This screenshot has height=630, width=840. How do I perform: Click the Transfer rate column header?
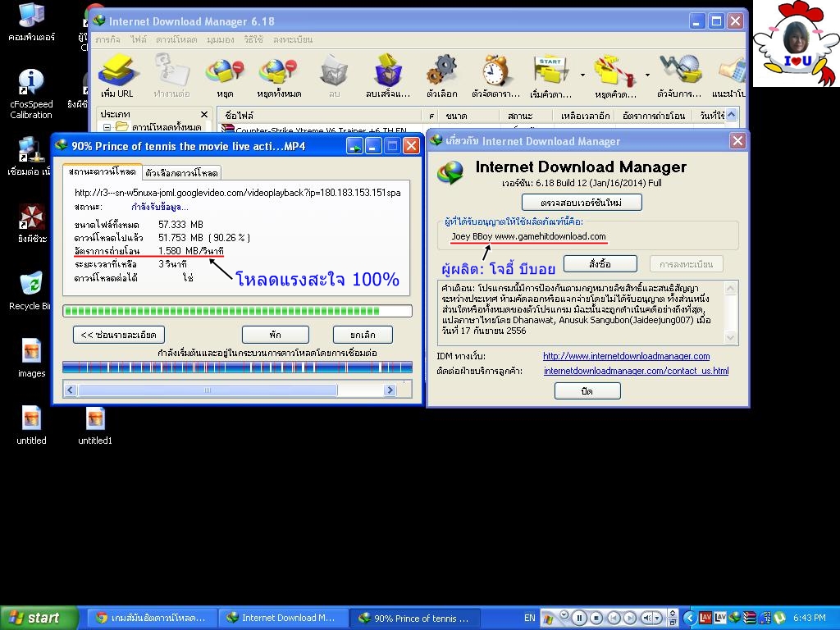click(654, 115)
